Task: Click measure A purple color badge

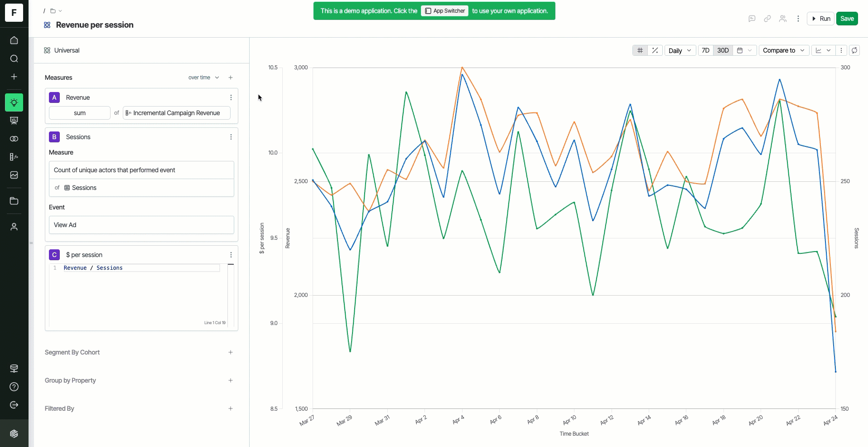Action: coord(54,97)
